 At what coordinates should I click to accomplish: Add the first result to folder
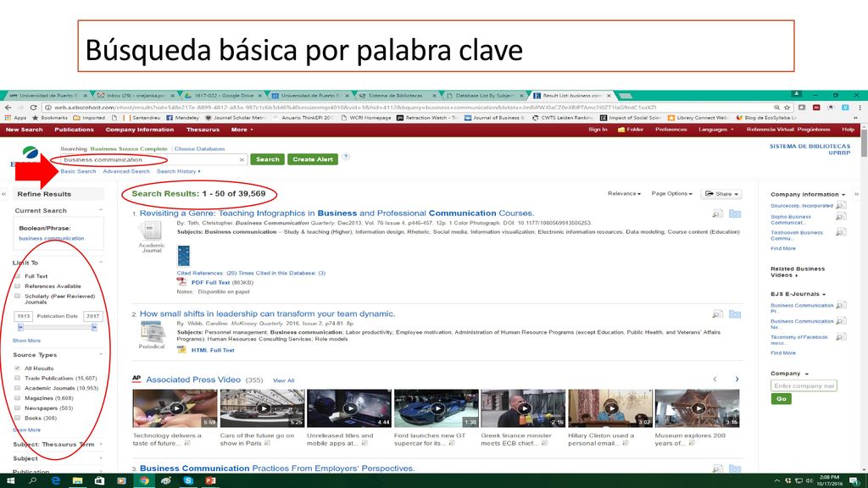pyautogui.click(x=735, y=213)
